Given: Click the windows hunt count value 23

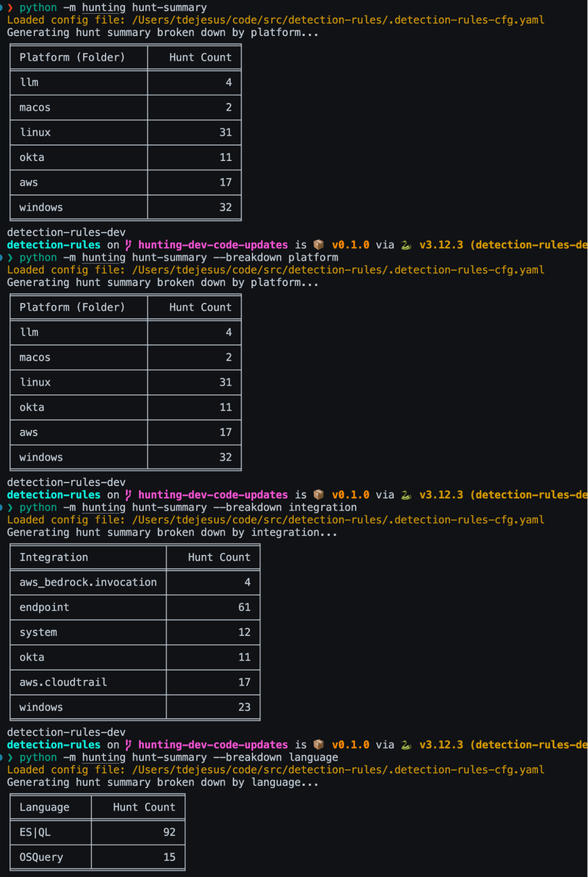Looking at the screenshot, I should pyautogui.click(x=244, y=707).
